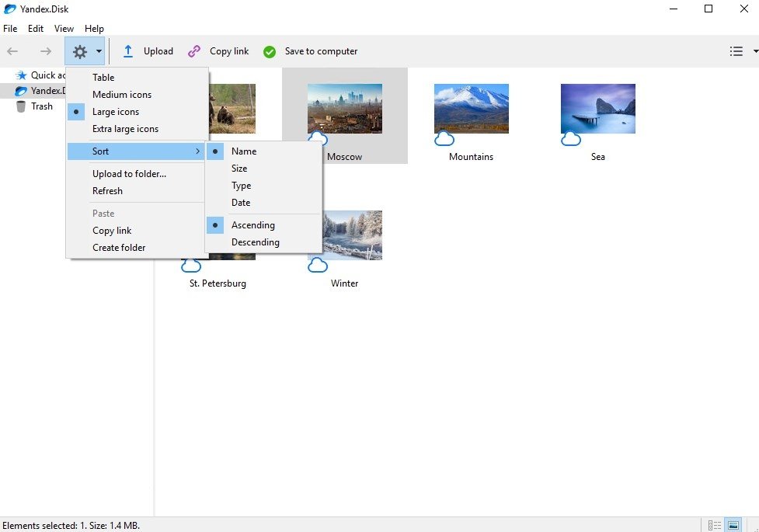Image resolution: width=759 pixels, height=532 pixels.
Task: Open the Edit menu
Action: [36, 29]
